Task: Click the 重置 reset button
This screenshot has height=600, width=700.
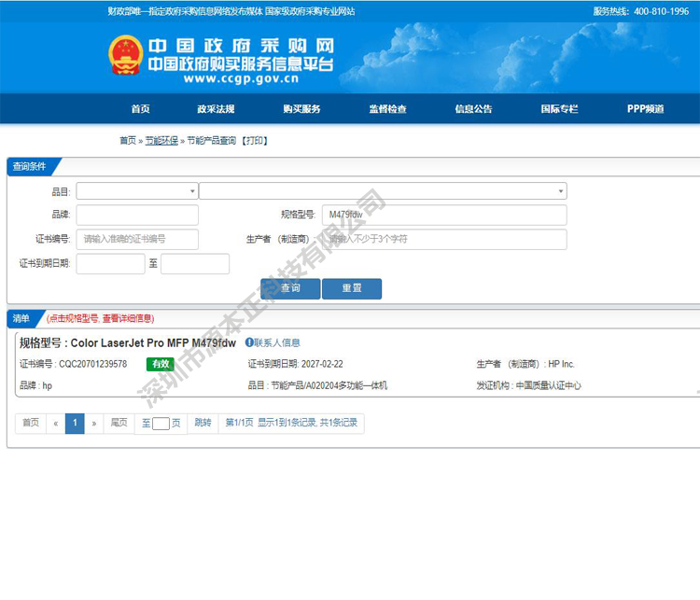Action: click(352, 288)
